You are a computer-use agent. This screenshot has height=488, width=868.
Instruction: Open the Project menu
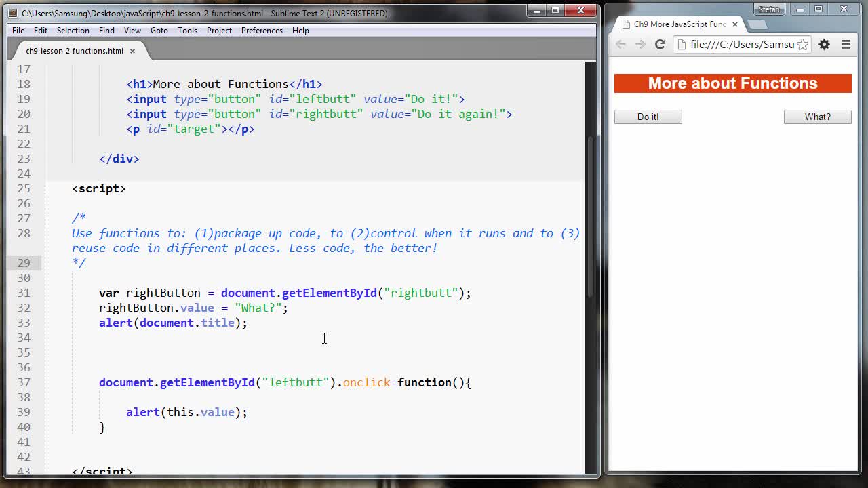click(219, 30)
